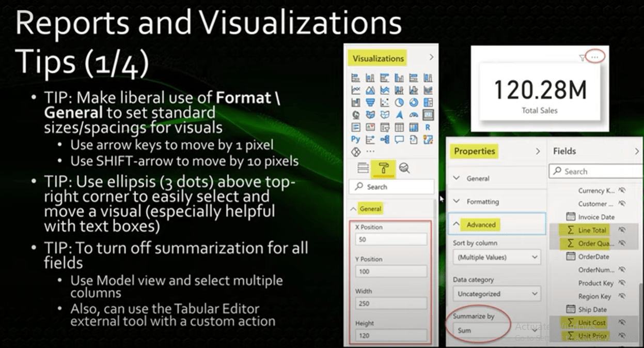Click the Width value field
This screenshot has height=348, width=644.
391,304
